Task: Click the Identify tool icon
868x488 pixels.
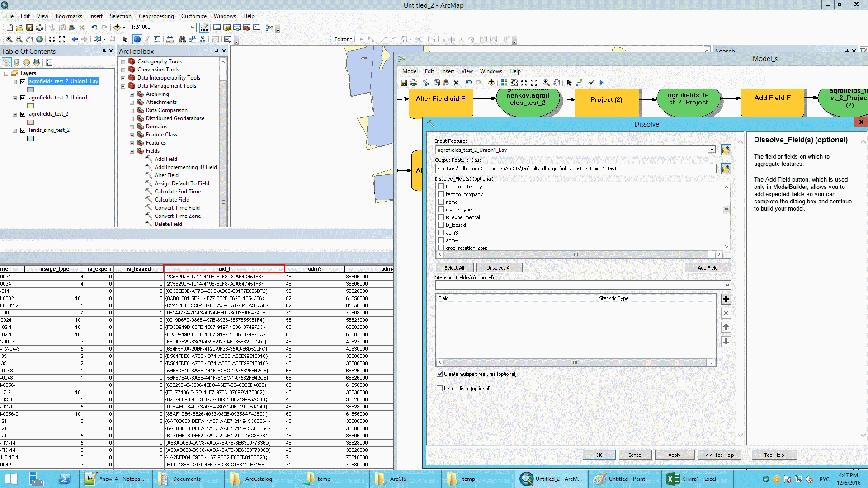Action: pyautogui.click(x=137, y=39)
